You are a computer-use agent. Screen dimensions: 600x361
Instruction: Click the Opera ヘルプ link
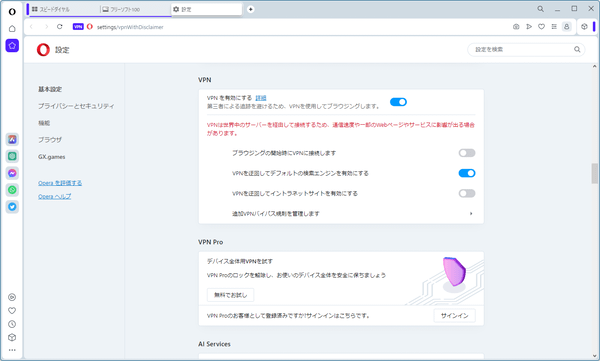pos(54,196)
